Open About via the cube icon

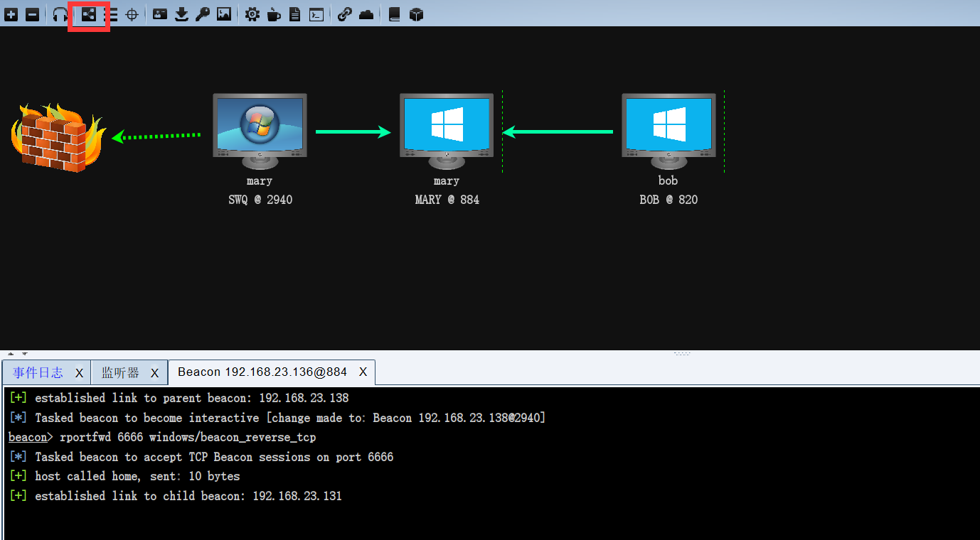(x=417, y=14)
